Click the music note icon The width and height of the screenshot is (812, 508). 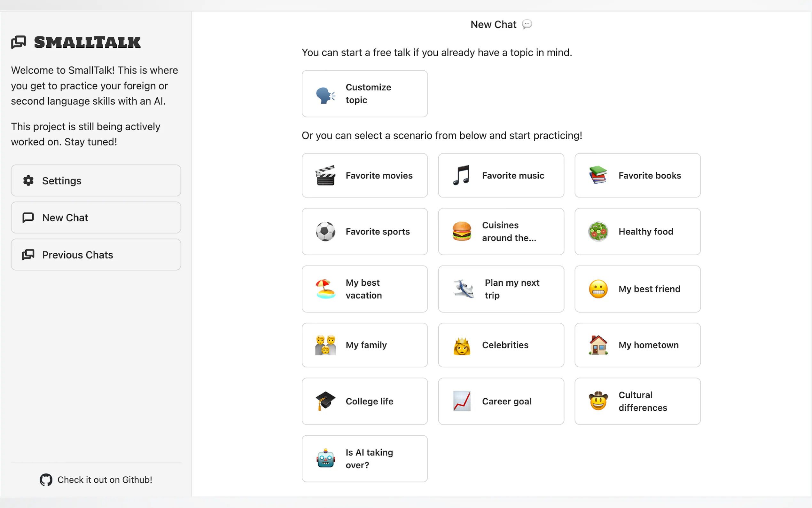(x=462, y=175)
